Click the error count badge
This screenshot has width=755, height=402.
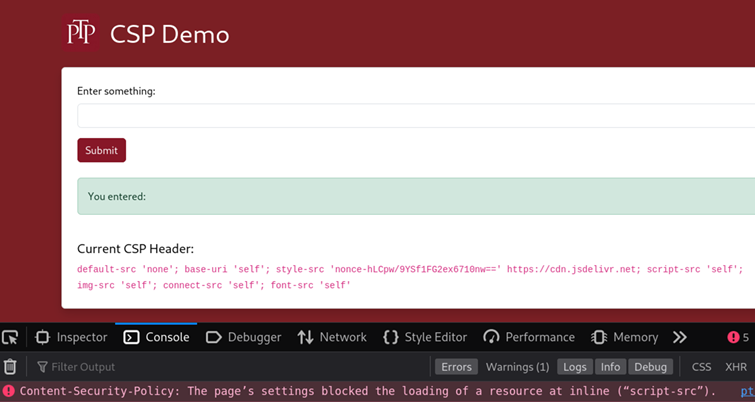[x=738, y=337]
